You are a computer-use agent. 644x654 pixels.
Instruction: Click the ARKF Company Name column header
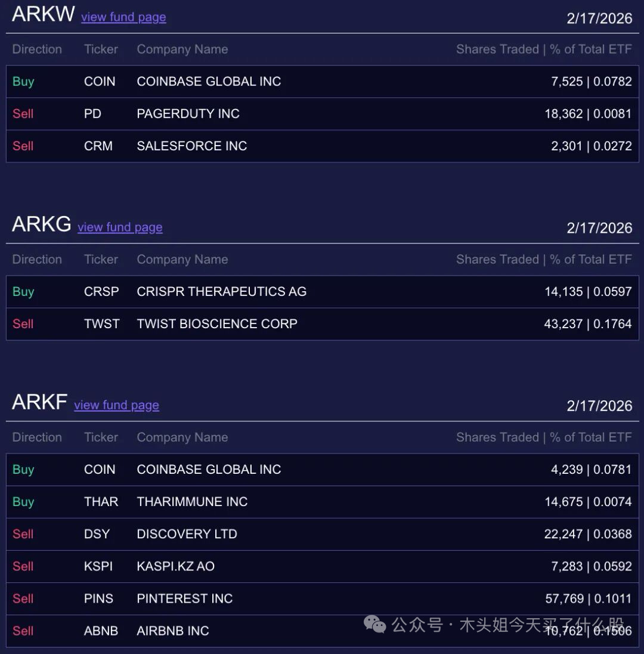click(182, 437)
